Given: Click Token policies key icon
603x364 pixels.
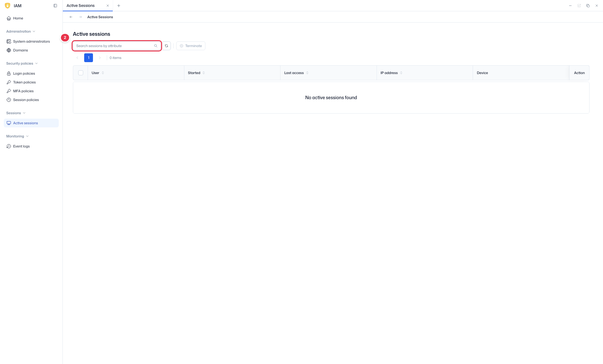Looking at the screenshot, I should pyautogui.click(x=9, y=82).
